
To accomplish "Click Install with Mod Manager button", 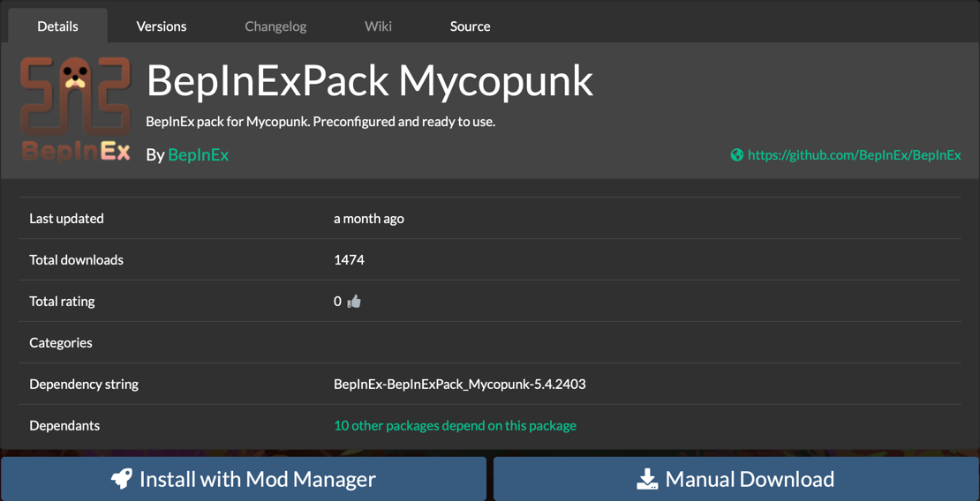I will click(x=244, y=479).
